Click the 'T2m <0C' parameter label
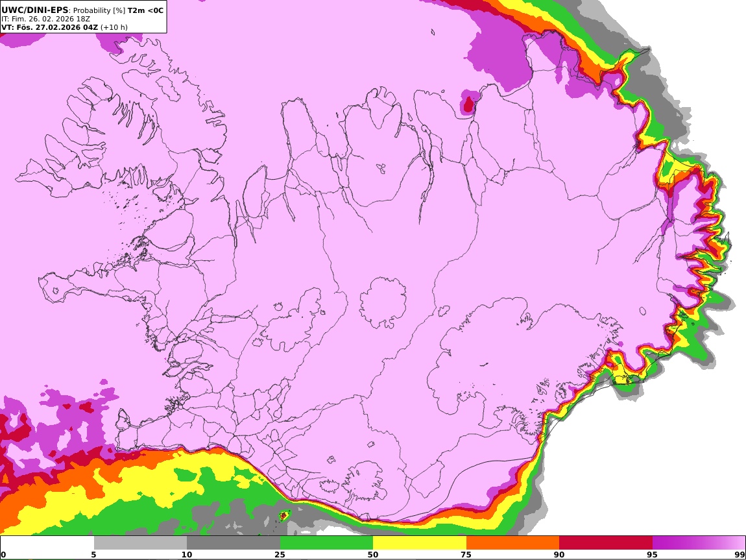 (145, 10)
